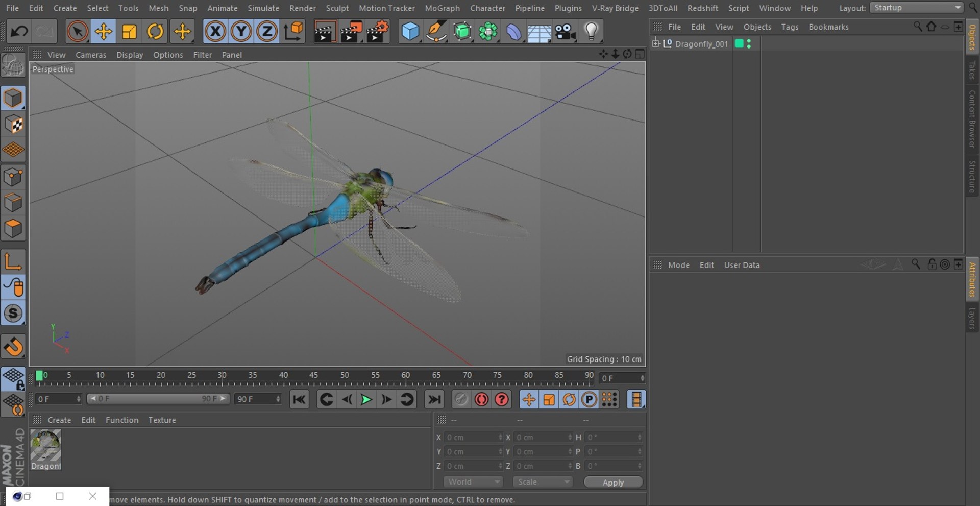Add a Cube primitive object

(410, 32)
